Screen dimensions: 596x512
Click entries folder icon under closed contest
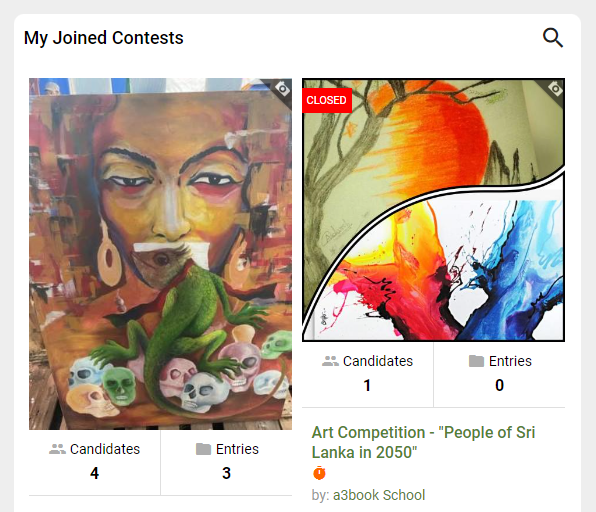click(x=476, y=361)
